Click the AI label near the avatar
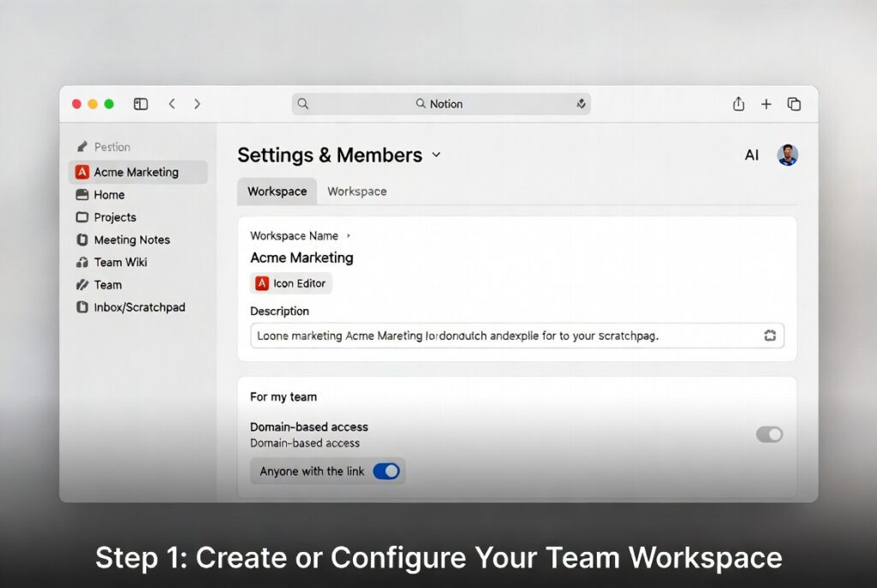The width and height of the screenshot is (877, 588). coord(752,155)
